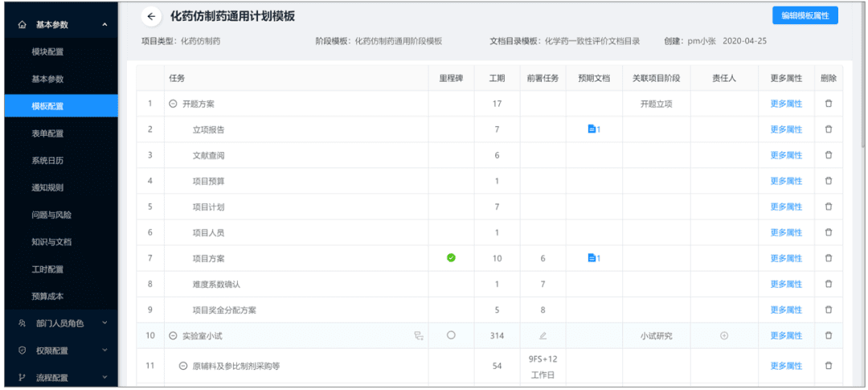The width and height of the screenshot is (868, 390).
Task: Delete the 难度系数确认 row via trash icon
Action: [x=828, y=284]
